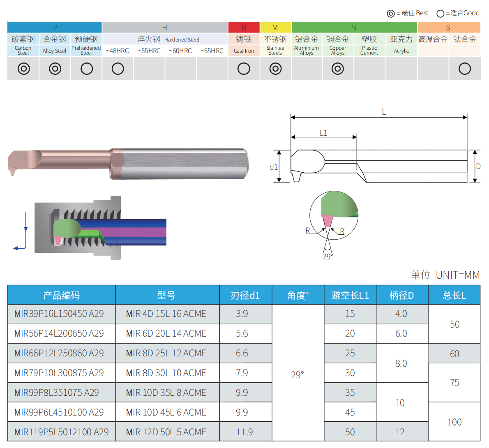Viewport: 489px width, 448px height.
Task: Click model MIR 8D 30L 10 ACME
Action: click(166, 373)
